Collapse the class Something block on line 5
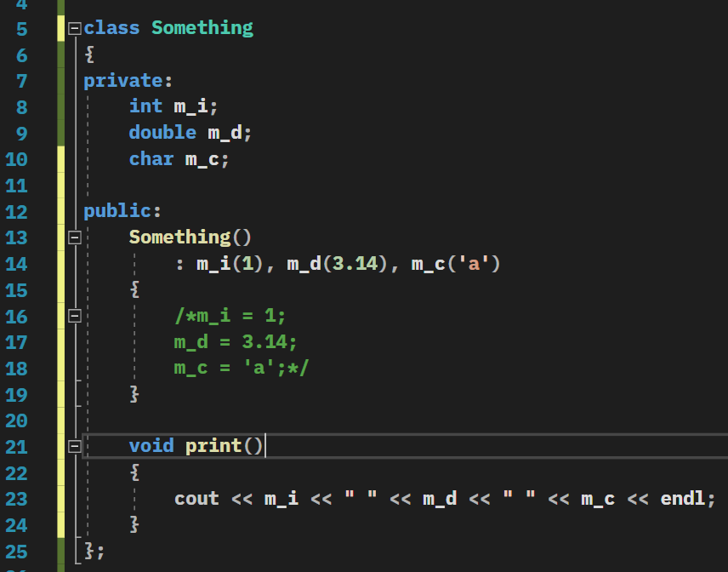Image resolution: width=728 pixels, height=572 pixels. pyautogui.click(x=74, y=29)
